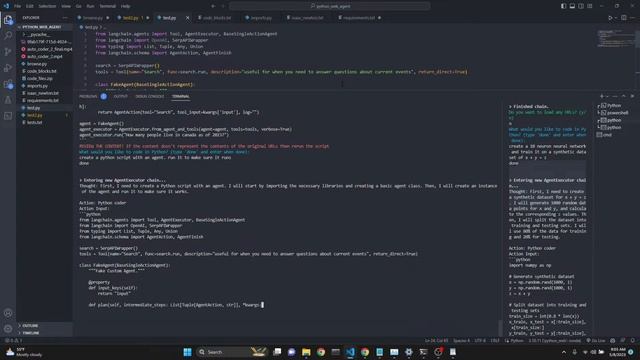Screen dimensions: 640x360
Task: Go to line via Ln 24, Col 85
Action: pos(436,340)
